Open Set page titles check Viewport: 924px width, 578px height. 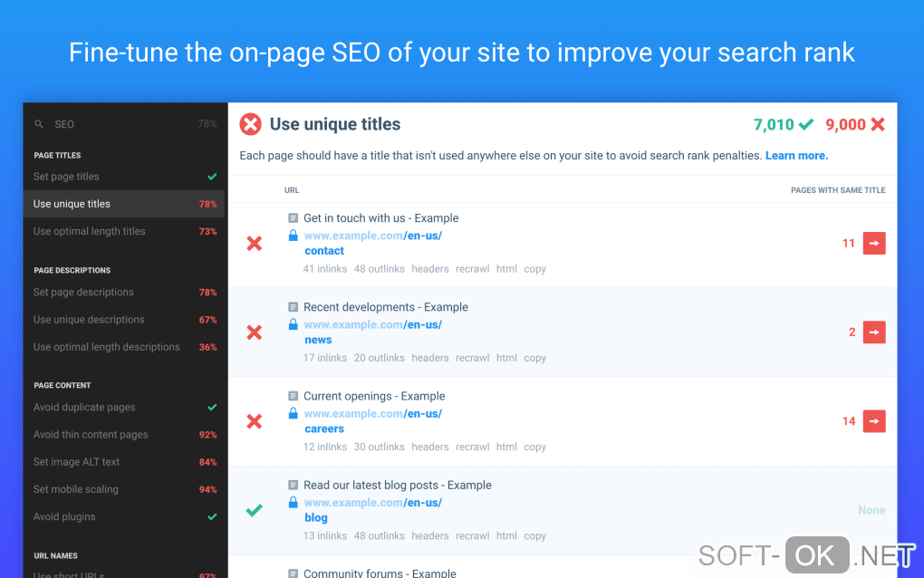(x=124, y=176)
